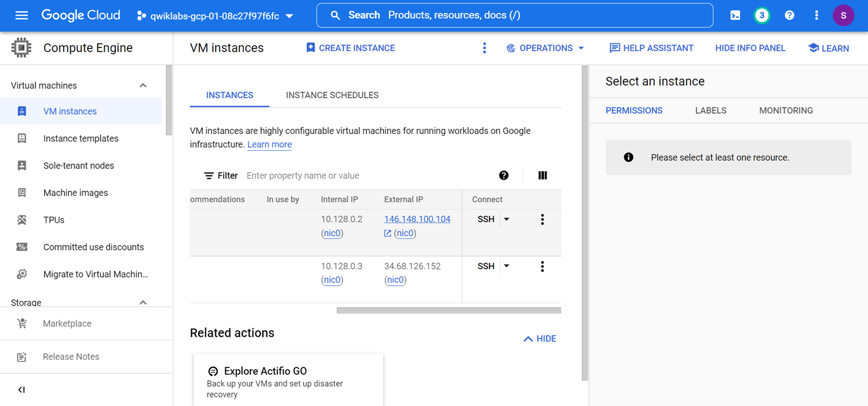Image resolution: width=868 pixels, height=406 pixels.
Task: Activate Cloud Shell terminal icon
Action: [735, 15]
